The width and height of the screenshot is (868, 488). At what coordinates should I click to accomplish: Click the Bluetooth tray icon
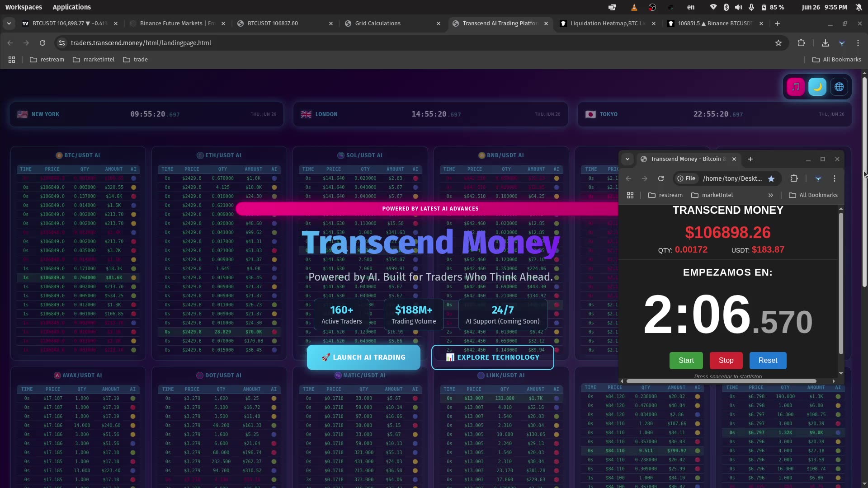(726, 7)
